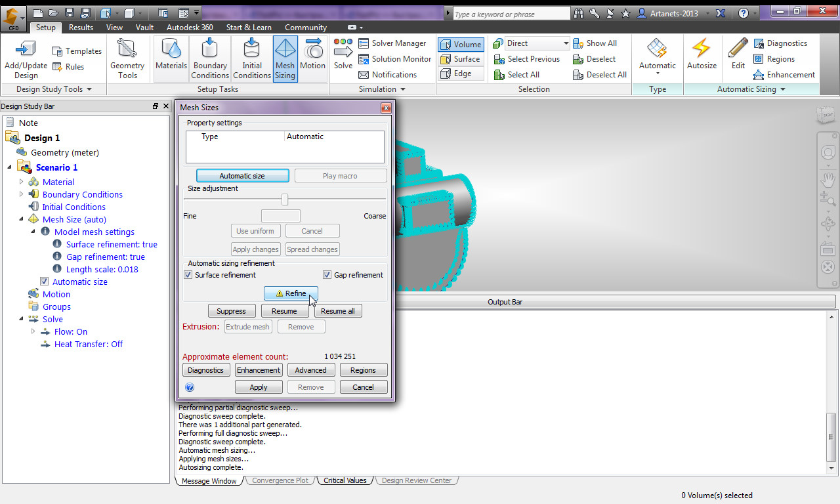Open the Solver Manager
Viewport: 840px width, 504px height.
pos(392,43)
